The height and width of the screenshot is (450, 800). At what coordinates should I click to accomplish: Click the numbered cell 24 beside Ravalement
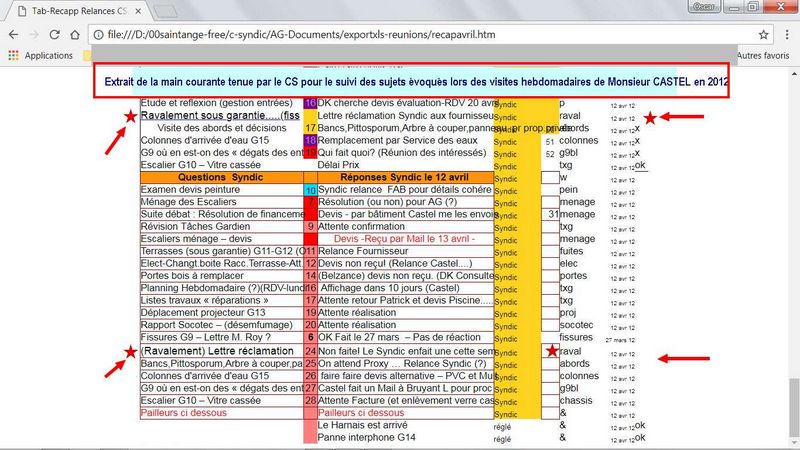click(310, 351)
